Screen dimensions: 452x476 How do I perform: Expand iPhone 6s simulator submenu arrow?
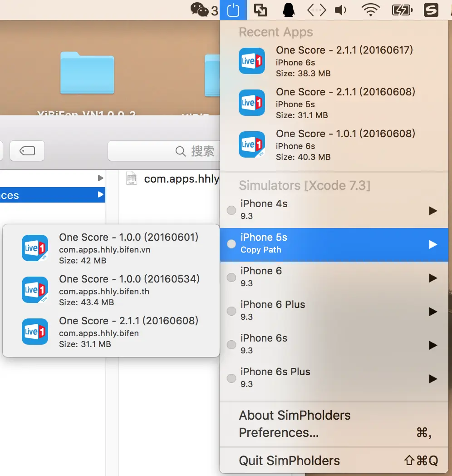coord(433,345)
